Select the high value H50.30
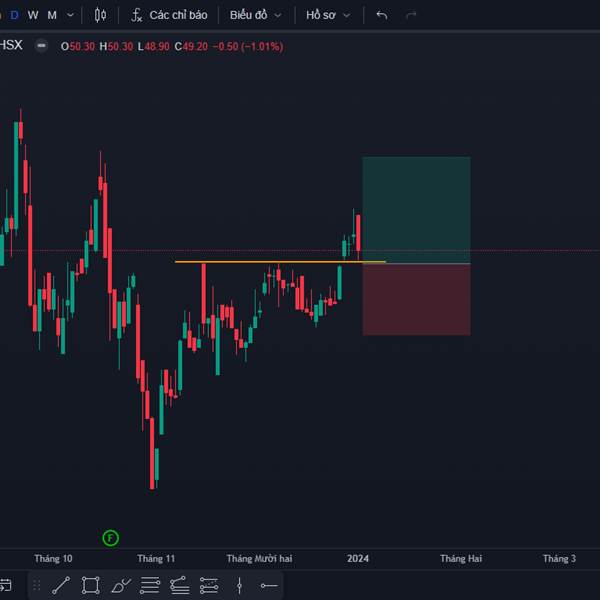The width and height of the screenshot is (600, 600). (x=116, y=47)
